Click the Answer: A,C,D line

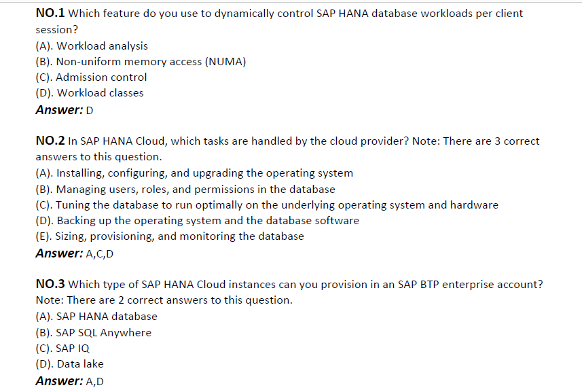pyautogui.click(x=74, y=253)
